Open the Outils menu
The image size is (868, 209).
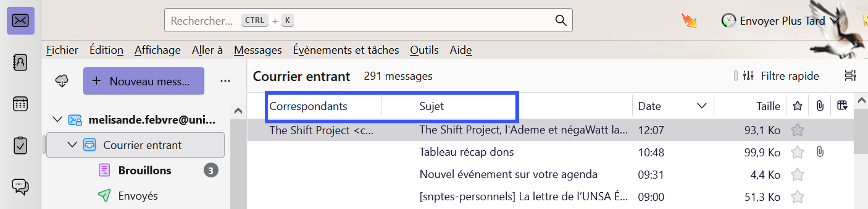click(x=424, y=50)
